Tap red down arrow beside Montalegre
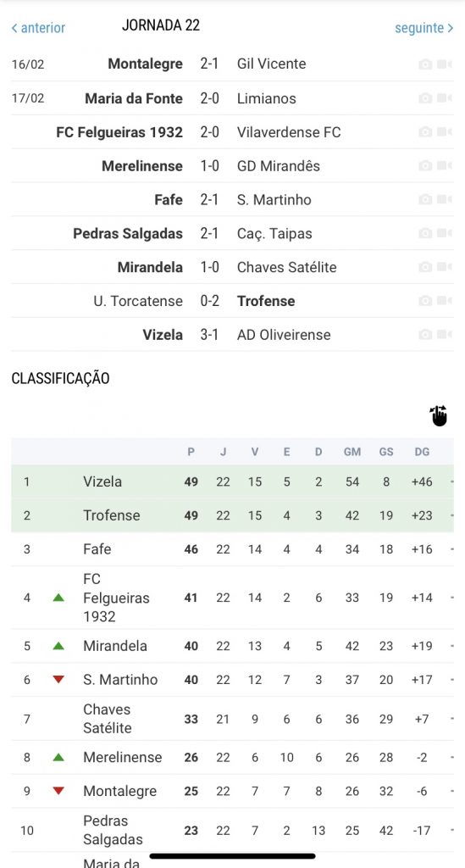 (x=58, y=791)
